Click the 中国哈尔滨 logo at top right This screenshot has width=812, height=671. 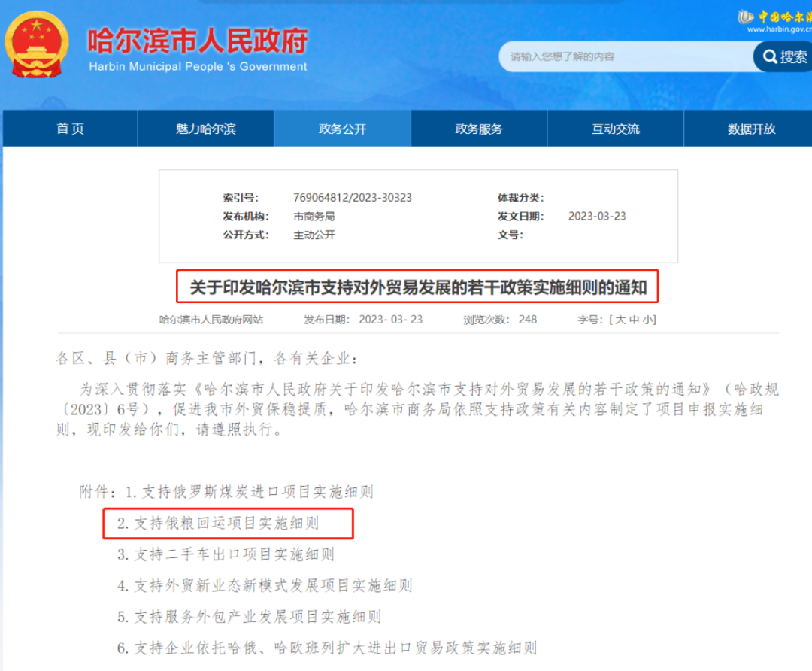pyautogui.click(x=774, y=18)
